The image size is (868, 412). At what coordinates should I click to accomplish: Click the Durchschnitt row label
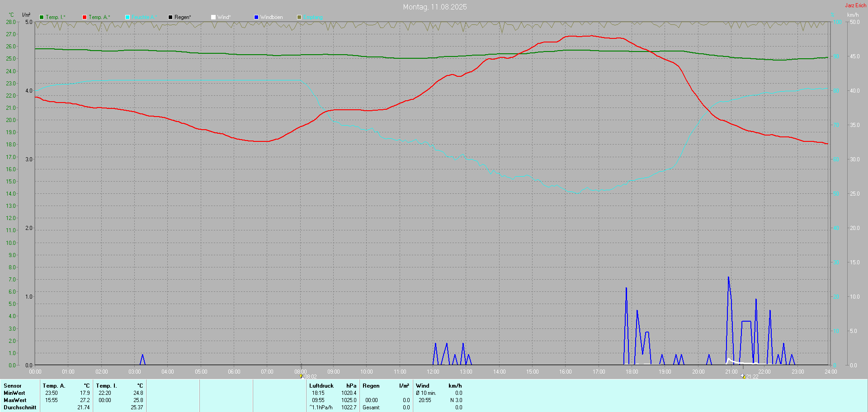tap(20, 407)
